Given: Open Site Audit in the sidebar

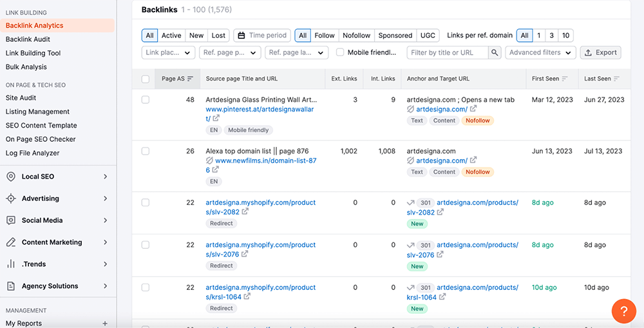Looking at the screenshot, I should (x=21, y=98).
